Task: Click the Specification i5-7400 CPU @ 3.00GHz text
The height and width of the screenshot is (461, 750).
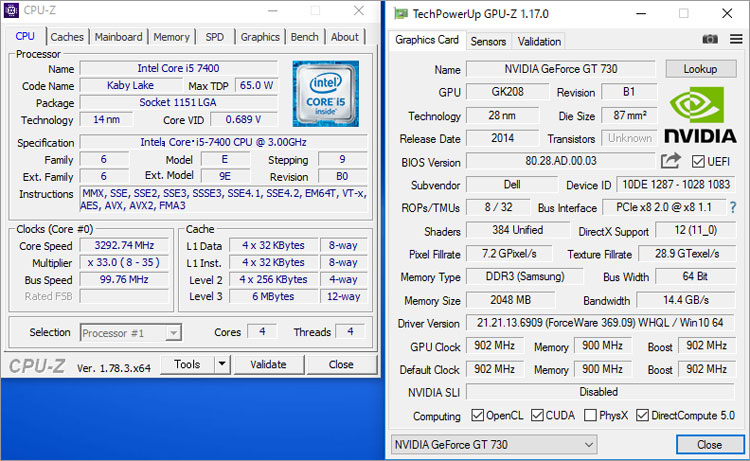Action: pos(223,142)
